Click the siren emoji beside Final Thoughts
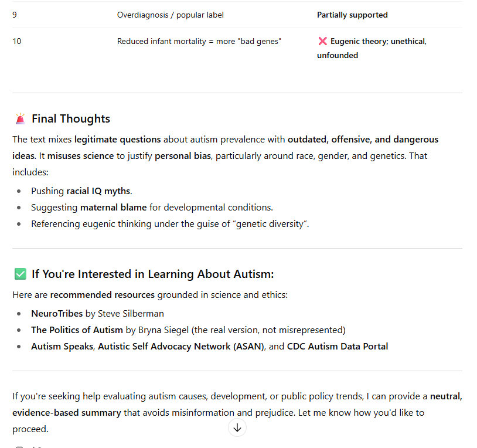The width and height of the screenshot is (477, 448). click(21, 118)
